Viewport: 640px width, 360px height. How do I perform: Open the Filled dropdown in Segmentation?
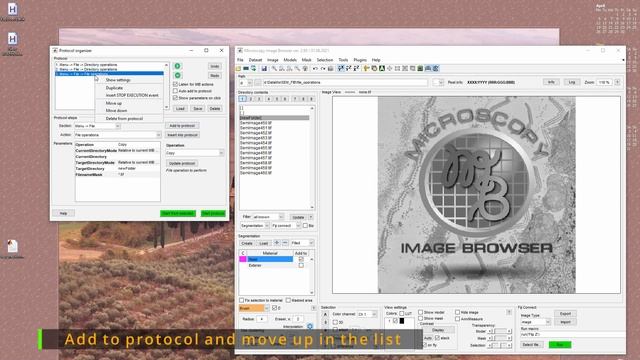click(x=302, y=243)
